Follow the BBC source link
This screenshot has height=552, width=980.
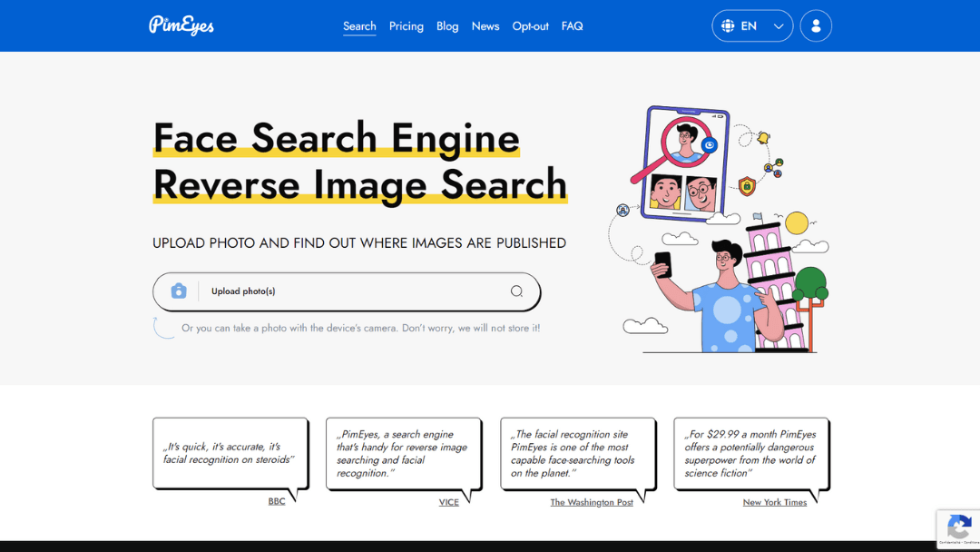(277, 502)
